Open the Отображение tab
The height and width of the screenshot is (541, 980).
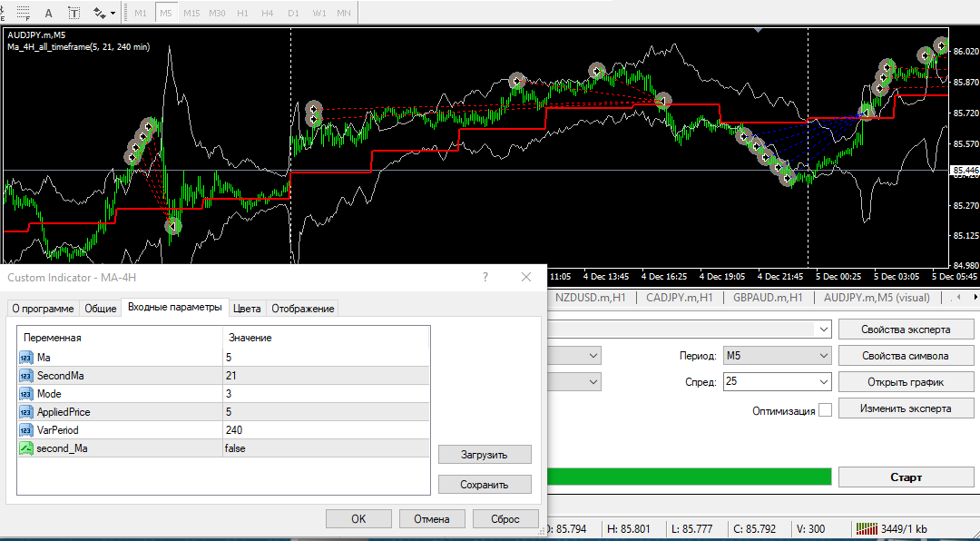tap(304, 309)
